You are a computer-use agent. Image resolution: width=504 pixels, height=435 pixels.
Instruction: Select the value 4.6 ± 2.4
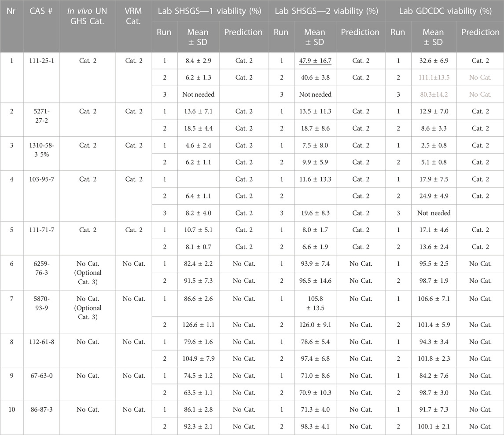click(199, 146)
